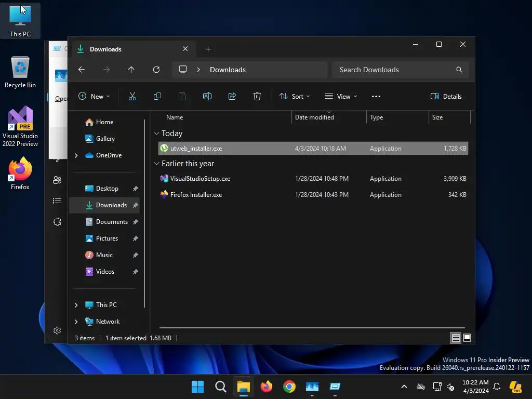Expand Network in navigation pane
The image size is (532, 399).
76,322
